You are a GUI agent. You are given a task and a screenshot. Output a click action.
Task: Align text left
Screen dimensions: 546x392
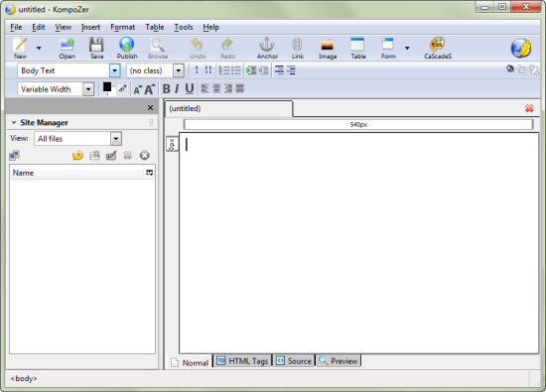coord(205,88)
